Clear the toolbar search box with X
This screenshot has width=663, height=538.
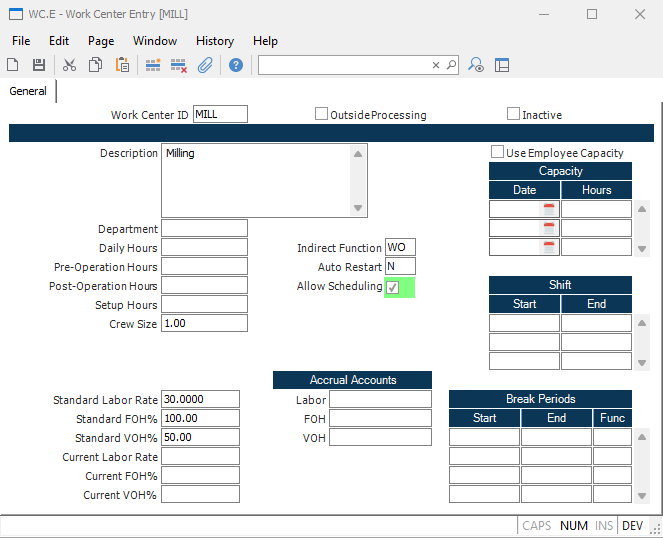coord(436,65)
